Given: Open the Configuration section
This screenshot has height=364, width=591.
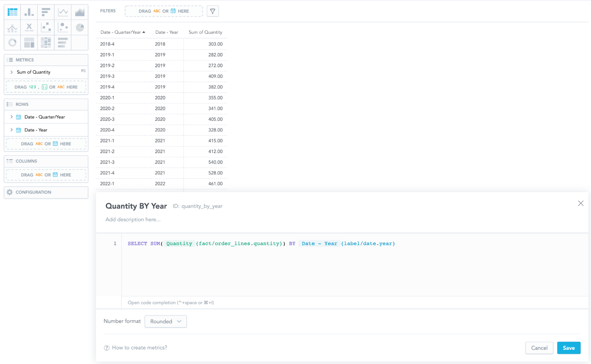Looking at the screenshot, I should [33, 192].
